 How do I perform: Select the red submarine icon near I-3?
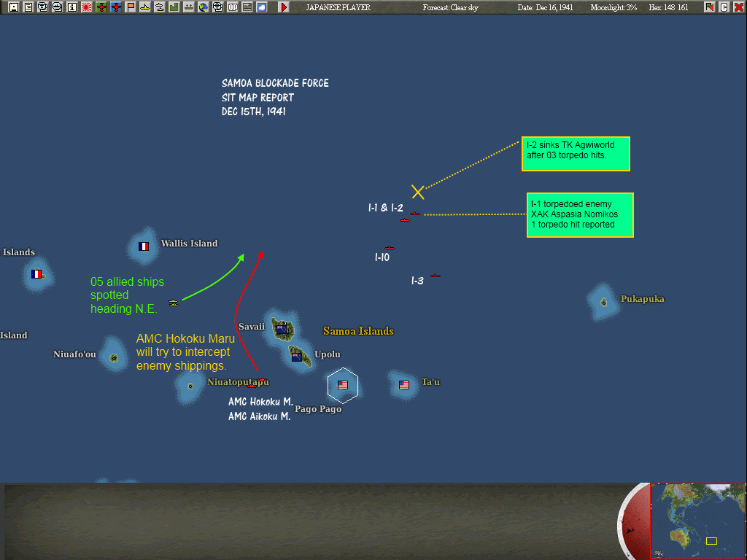click(x=436, y=275)
